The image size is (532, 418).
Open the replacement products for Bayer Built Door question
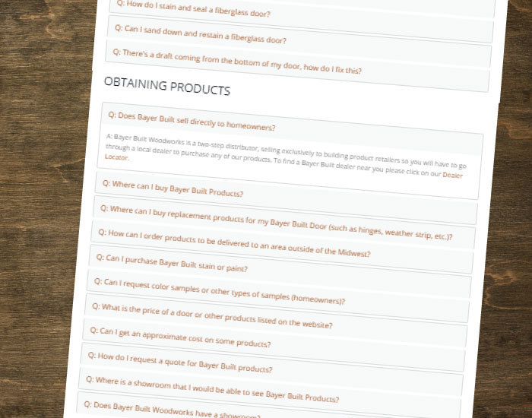[x=276, y=222]
